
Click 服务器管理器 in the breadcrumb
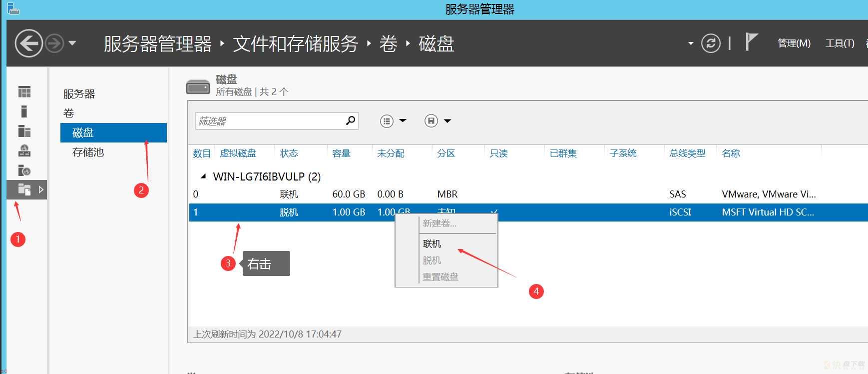point(158,44)
